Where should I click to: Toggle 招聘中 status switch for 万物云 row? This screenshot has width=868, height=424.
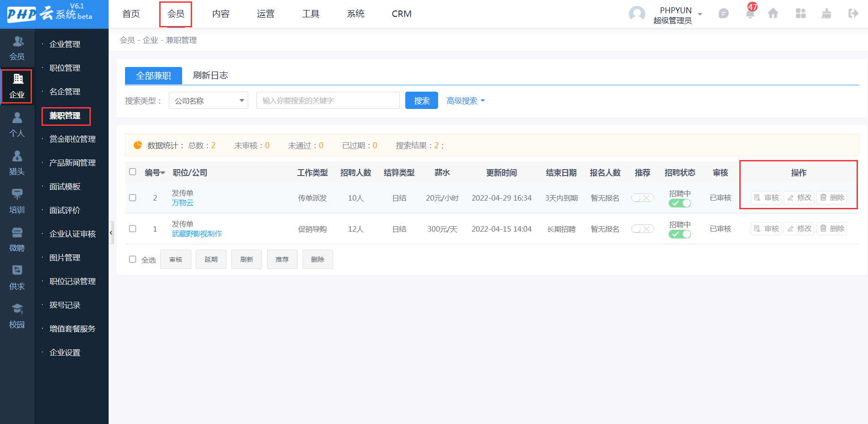(x=680, y=203)
